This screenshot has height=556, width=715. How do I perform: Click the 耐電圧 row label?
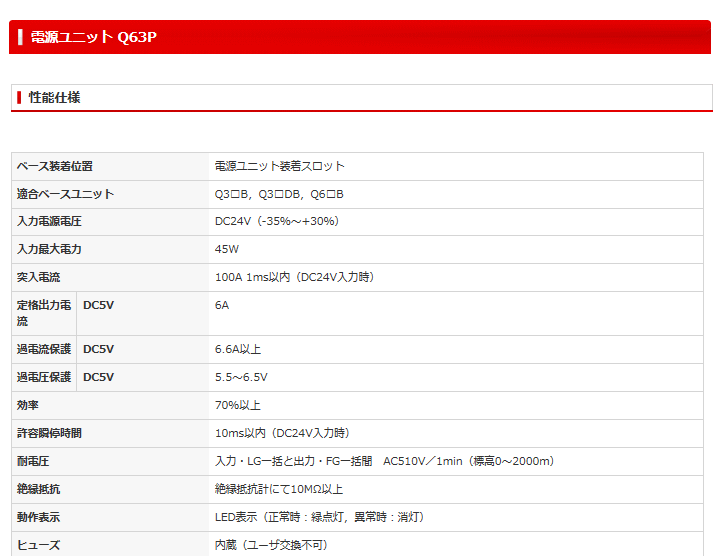pos(33,462)
